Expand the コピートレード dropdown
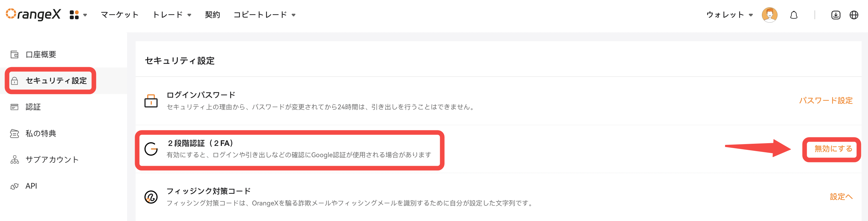 264,15
